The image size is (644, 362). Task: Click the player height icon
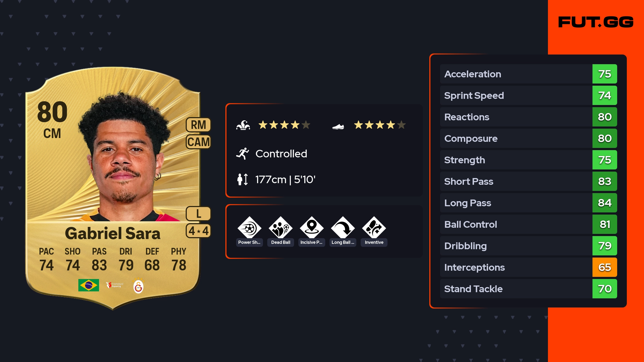[x=243, y=179]
